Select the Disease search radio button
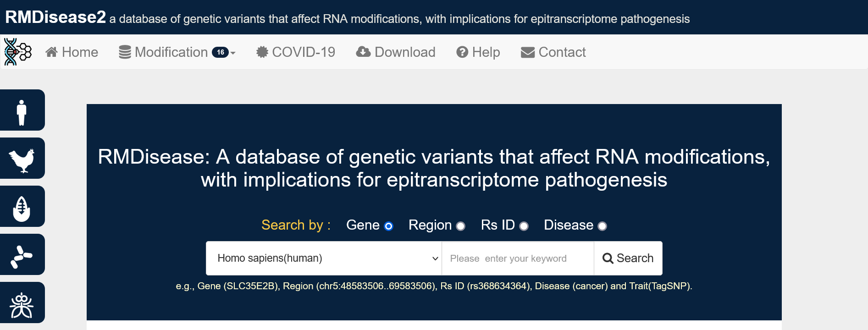 click(x=603, y=226)
